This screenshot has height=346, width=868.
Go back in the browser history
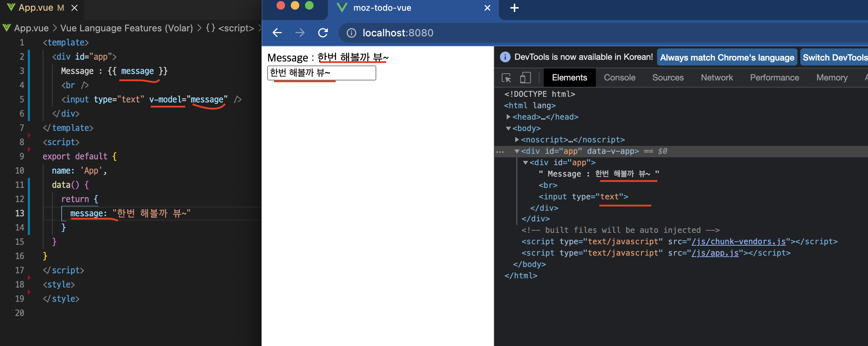click(x=277, y=33)
